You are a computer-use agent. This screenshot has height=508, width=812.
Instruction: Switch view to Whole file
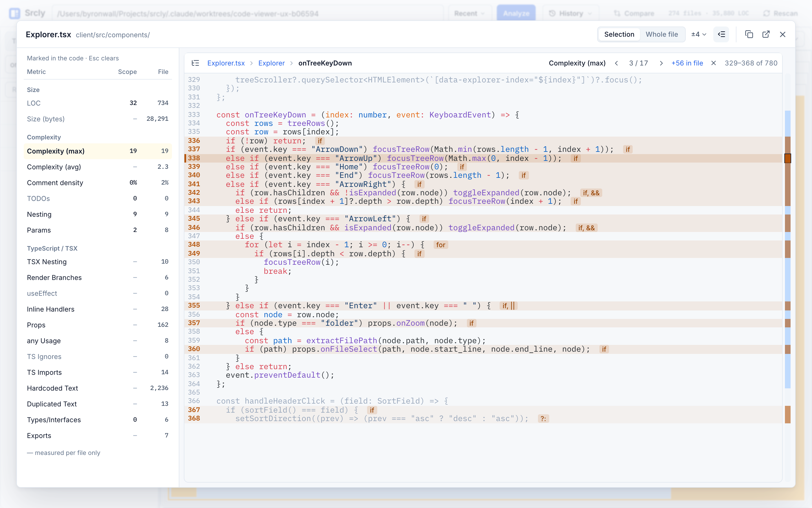pyautogui.click(x=662, y=34)
